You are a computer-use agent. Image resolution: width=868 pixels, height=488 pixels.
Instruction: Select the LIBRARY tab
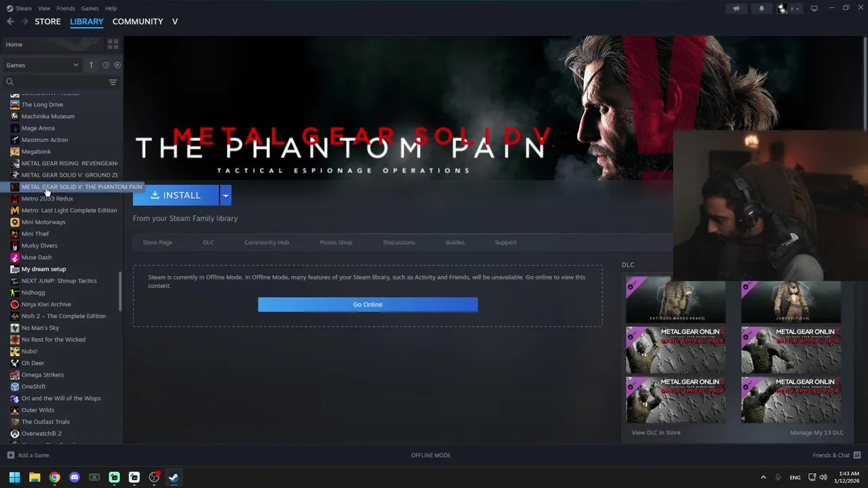pos(87,22)
